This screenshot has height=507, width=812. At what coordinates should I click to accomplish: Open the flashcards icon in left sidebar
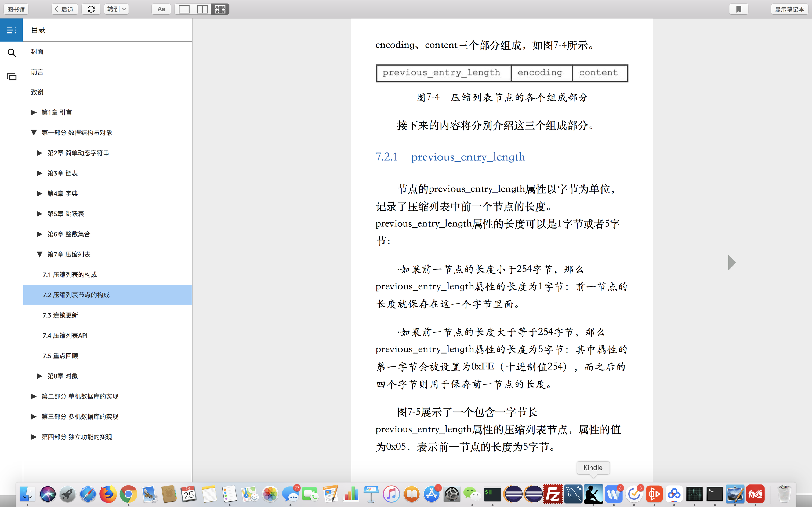click(x=11, y=76)
